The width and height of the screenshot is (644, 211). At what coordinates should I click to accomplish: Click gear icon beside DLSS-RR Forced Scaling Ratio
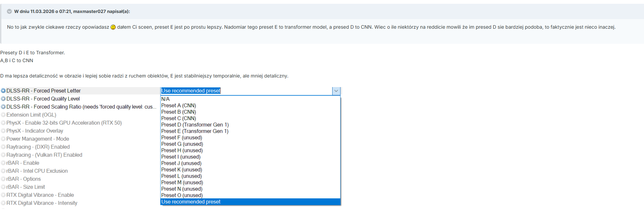tap(3, 107)
